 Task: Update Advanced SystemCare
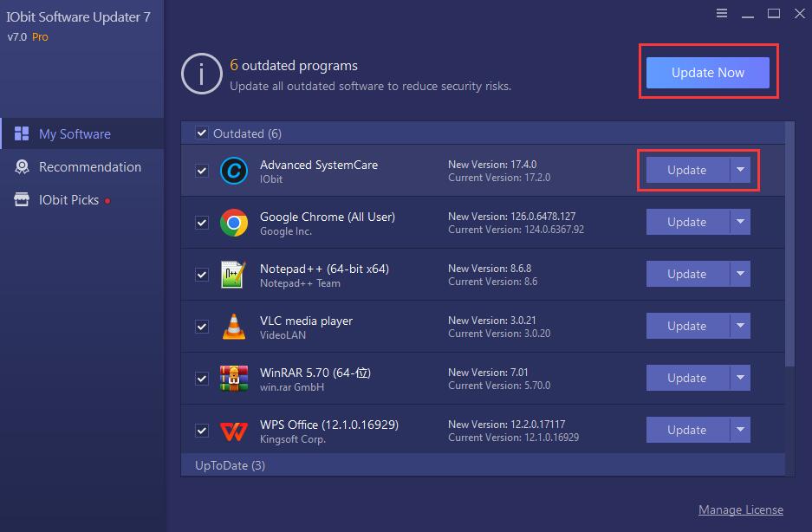(x=688, y=170)
